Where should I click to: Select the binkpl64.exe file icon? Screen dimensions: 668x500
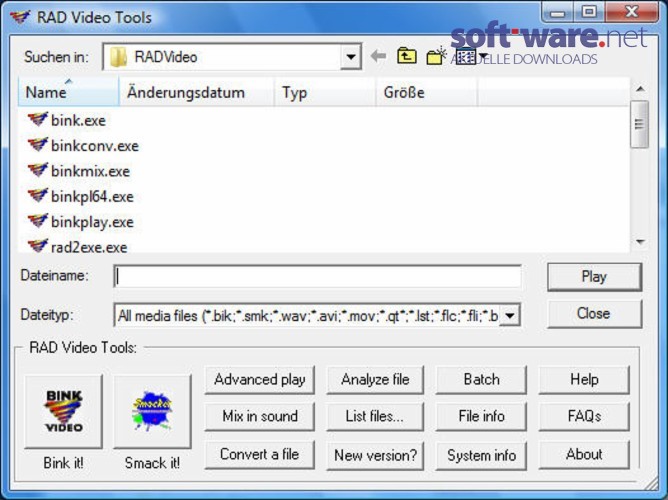(x=38, y=196)
